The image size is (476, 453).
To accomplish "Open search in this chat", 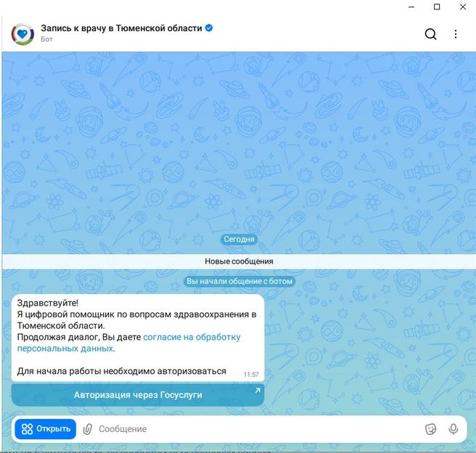I will pyautogui.click(x=430, y=34).
